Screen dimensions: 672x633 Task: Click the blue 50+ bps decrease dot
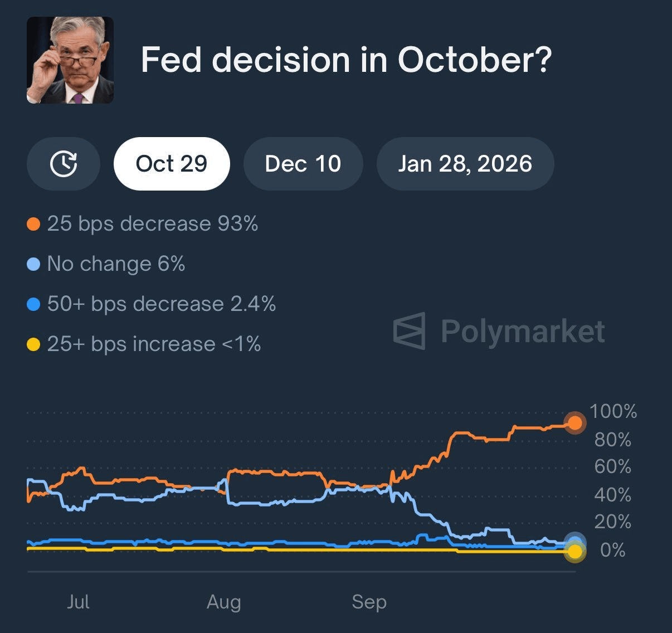tap(33, 304)
